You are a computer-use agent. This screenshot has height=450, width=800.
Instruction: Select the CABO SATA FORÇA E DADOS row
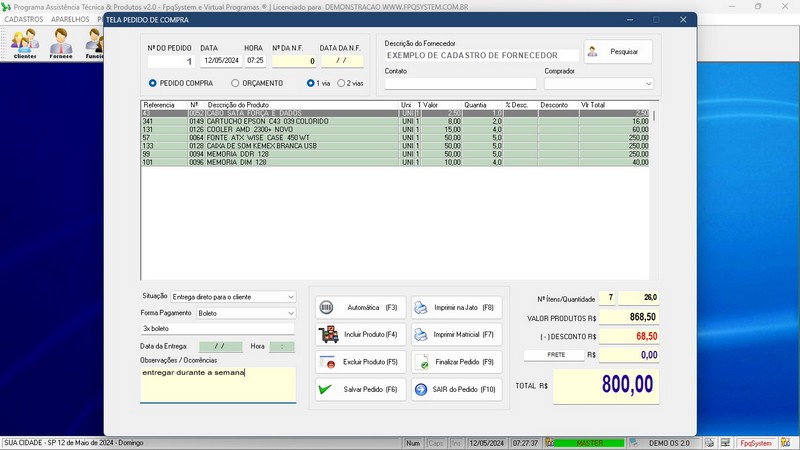click(x=395, y=113)
